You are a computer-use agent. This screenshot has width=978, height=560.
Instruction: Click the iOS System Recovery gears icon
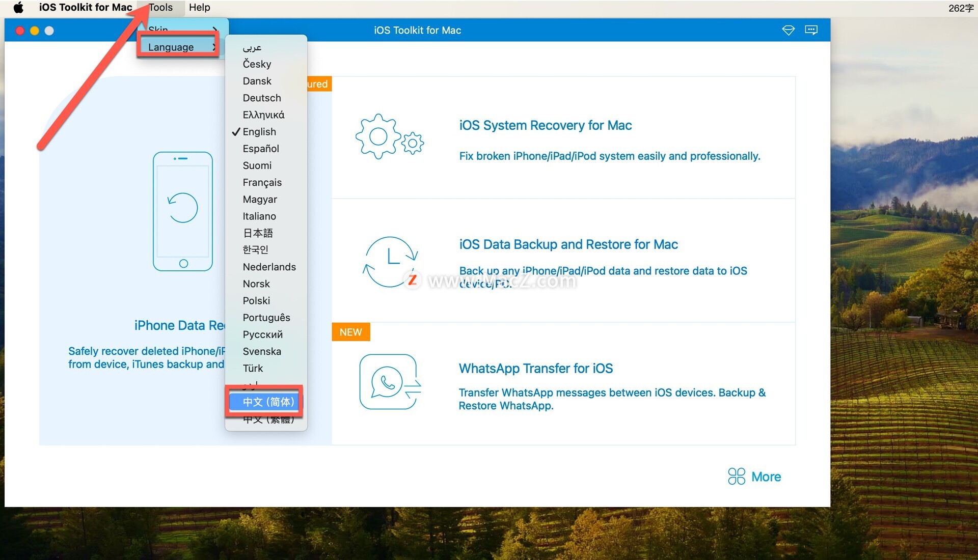(x=390, y=136)
